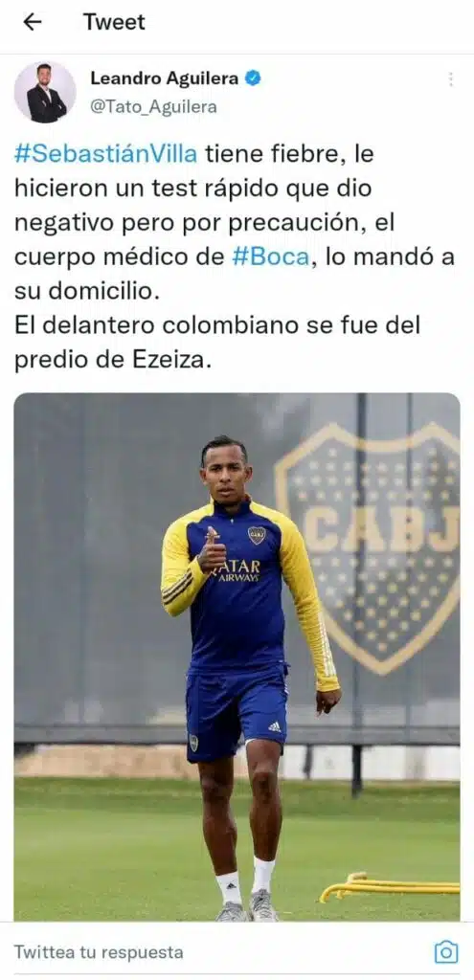The height and width of the screenshot is (980, 474).
Task: Open the #SebastiánVilla hashtag
Action: [x=105, y=154]
